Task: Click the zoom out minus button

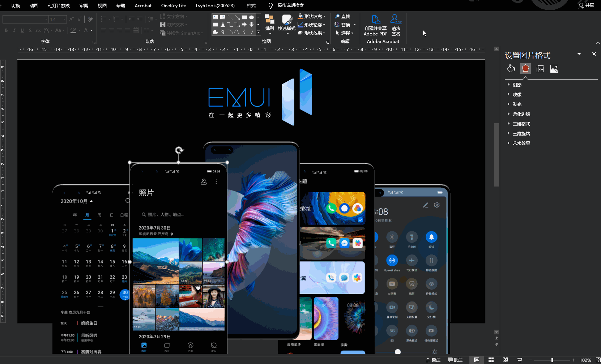Action: [531, 360]
